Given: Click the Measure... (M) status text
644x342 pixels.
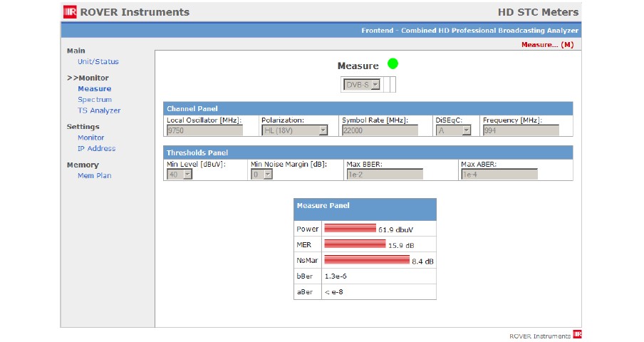Looking at the screenshot, I should tap(548, 45).
